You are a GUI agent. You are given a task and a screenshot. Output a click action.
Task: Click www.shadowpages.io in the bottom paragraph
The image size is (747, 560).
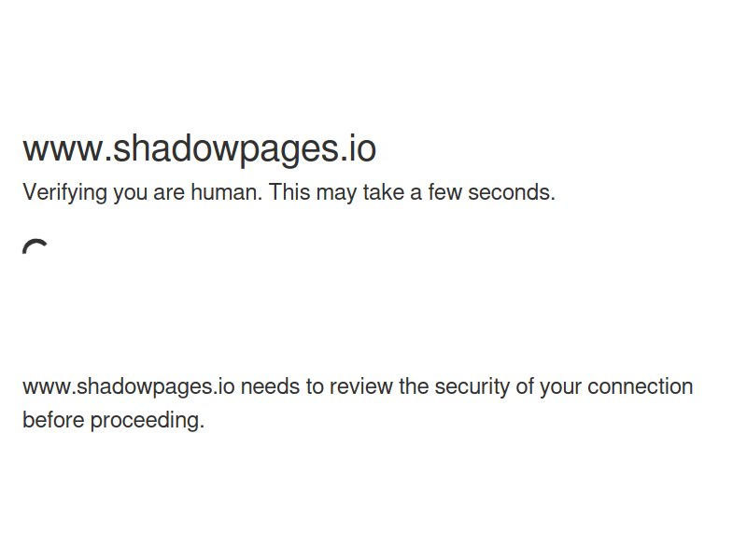coord(129,386)
